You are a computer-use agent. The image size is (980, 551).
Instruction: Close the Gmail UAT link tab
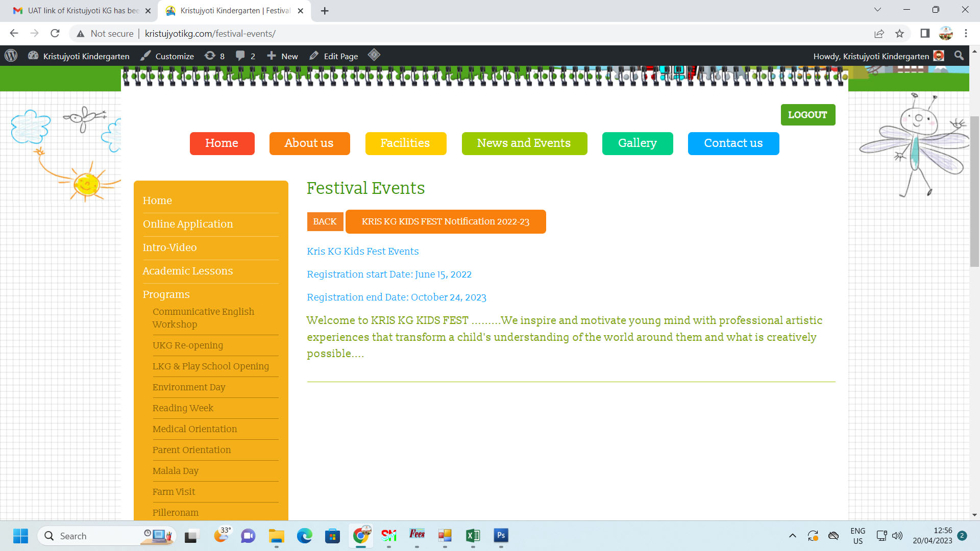148,11
